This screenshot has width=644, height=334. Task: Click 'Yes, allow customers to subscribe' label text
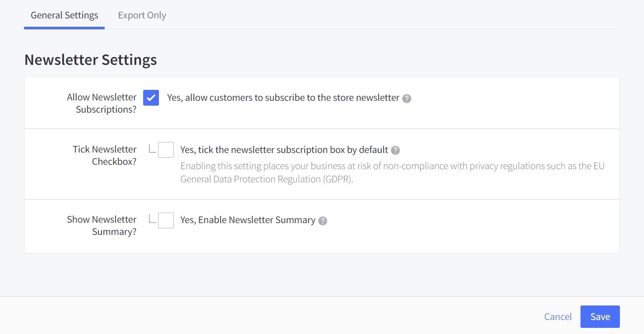point(283,98)
